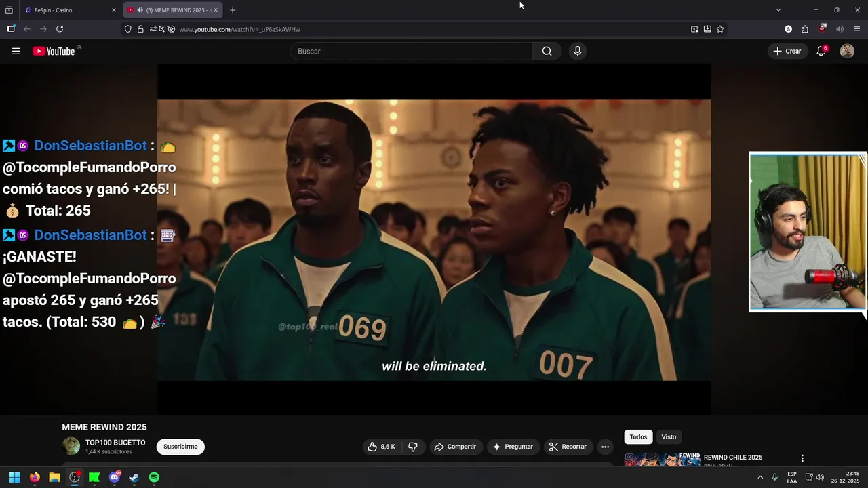This screenshot has width=868, height=488.
Task: Bookmark this page with the star
Action: (x=720, y=29)
